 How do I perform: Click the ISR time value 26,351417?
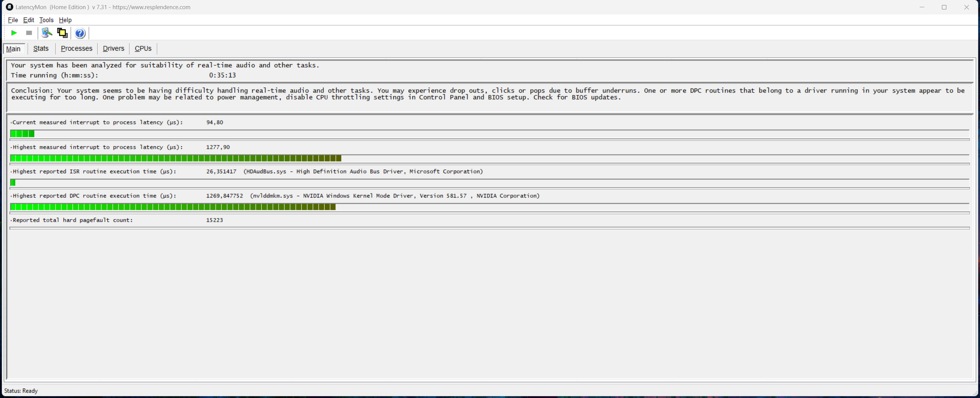(x=221, y=172)
